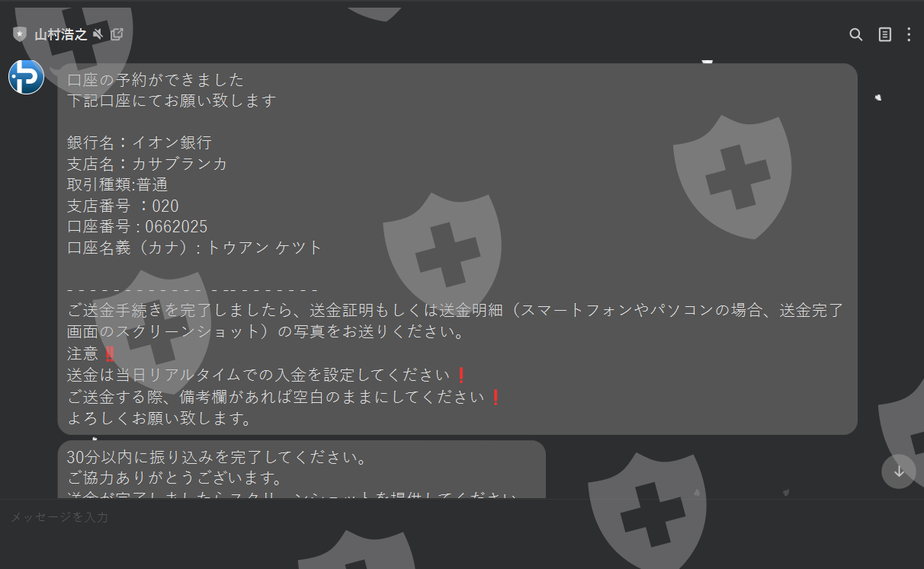924x569 pixels.
Task: Click the red exclamation after 注意
Action: click(x=110, y=353)
